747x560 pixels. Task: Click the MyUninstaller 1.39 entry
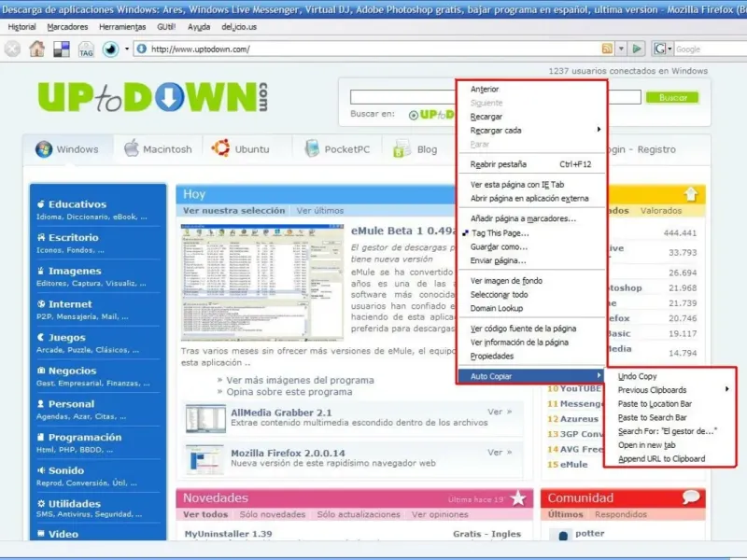click(x=228, y=534)
